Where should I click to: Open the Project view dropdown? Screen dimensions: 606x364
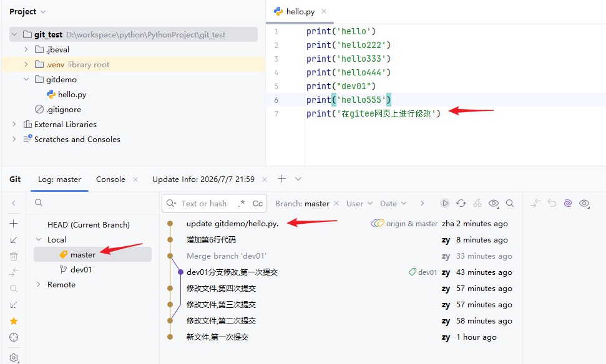pos(27,12)
